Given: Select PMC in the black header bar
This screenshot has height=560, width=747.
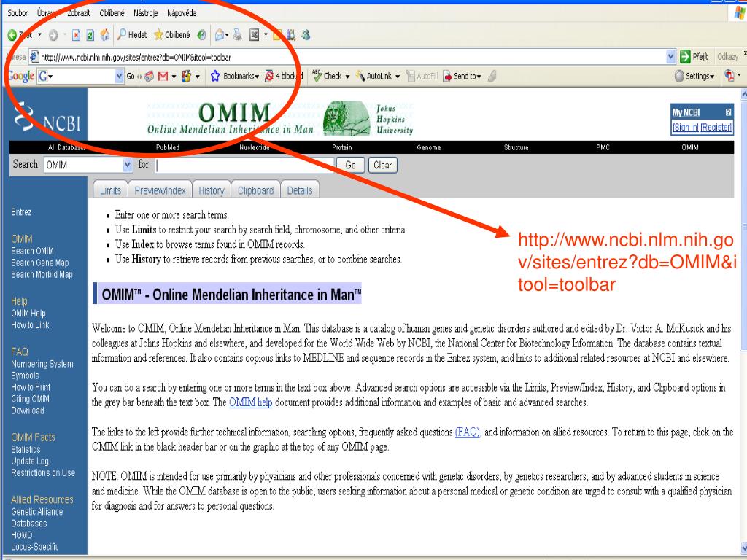Looking at the screenshot, I should click(x=603, y=147).
